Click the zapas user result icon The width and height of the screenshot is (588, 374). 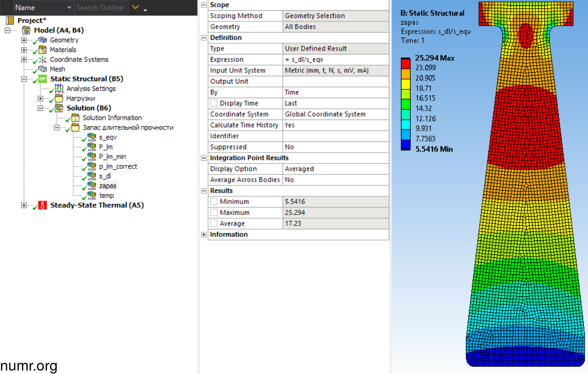(x=91, y=186)
